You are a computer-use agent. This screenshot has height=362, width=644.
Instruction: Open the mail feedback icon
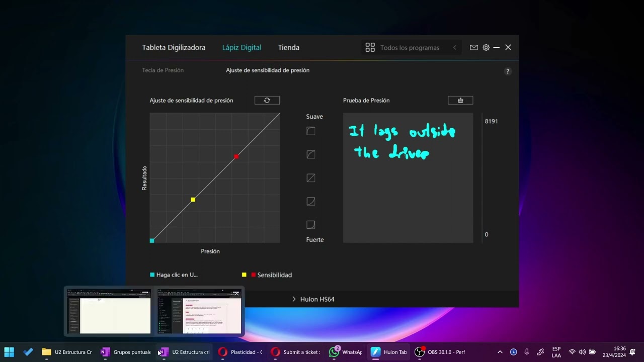474,47
